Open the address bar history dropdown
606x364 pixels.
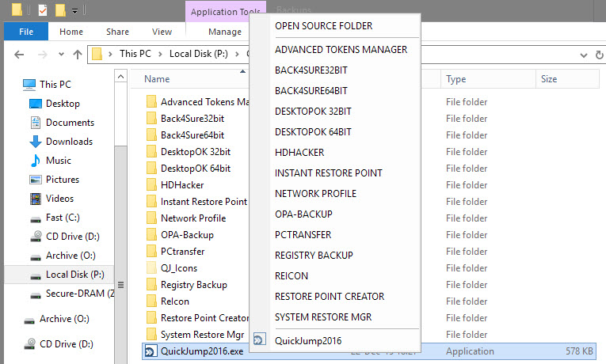[584, 55]
